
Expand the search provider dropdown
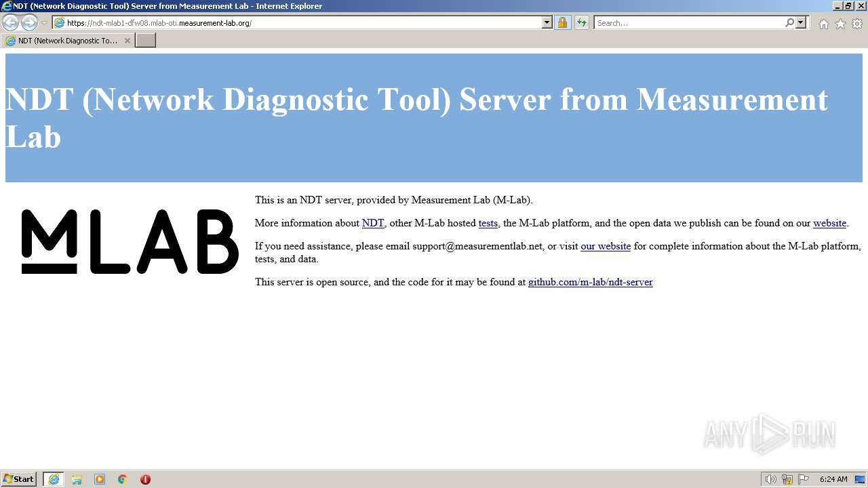tap(801, 23)
